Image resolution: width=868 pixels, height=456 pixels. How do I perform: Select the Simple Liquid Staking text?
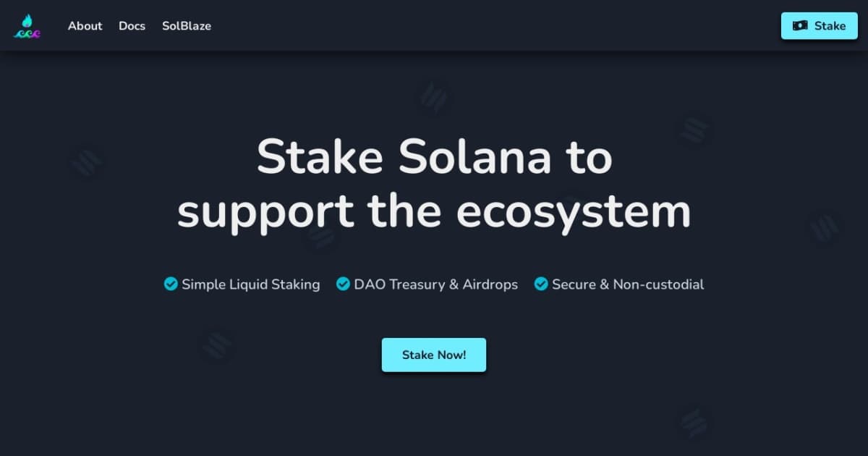[x=250, y=284]
